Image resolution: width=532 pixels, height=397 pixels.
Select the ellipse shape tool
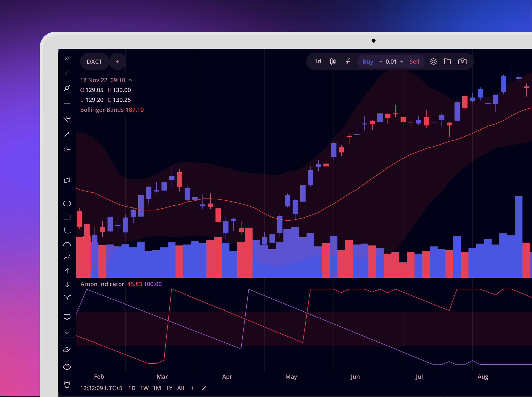pos(67,203)
